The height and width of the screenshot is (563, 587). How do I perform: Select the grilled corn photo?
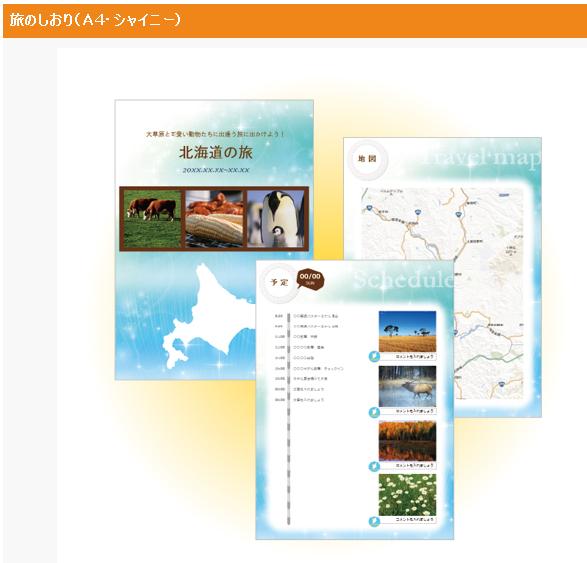(215, 219)
